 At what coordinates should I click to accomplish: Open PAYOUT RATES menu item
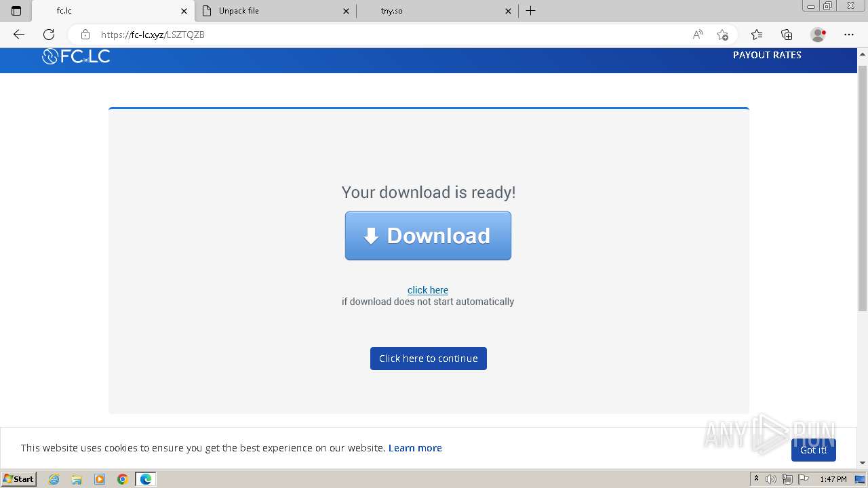click(767, 55)
